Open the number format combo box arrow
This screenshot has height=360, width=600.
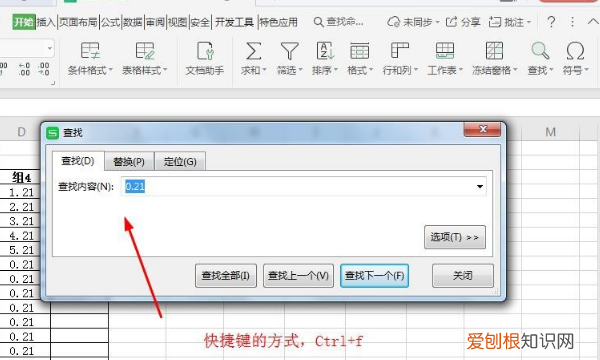(49, 49)
